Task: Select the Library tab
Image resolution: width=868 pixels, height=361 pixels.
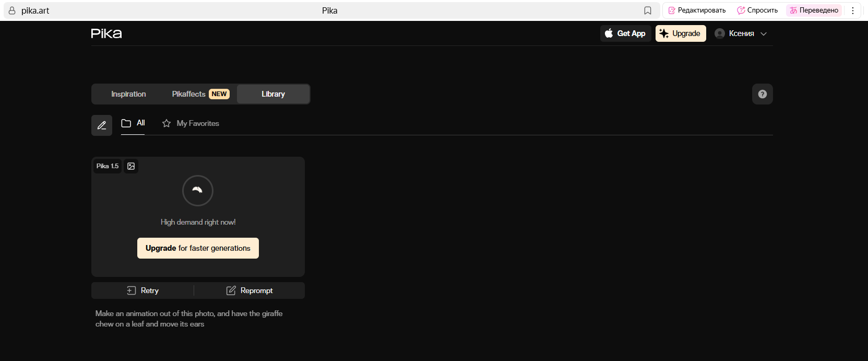Action: (273, 94)
